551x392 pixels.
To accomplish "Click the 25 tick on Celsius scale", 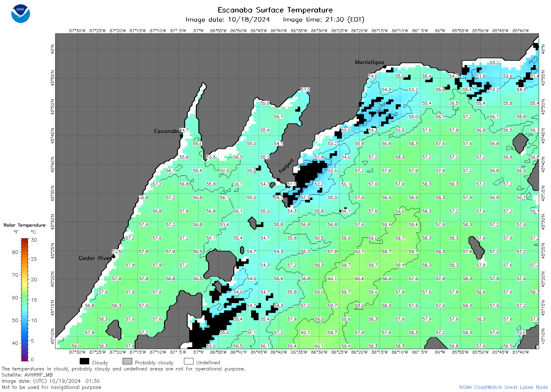I will 34,259.
